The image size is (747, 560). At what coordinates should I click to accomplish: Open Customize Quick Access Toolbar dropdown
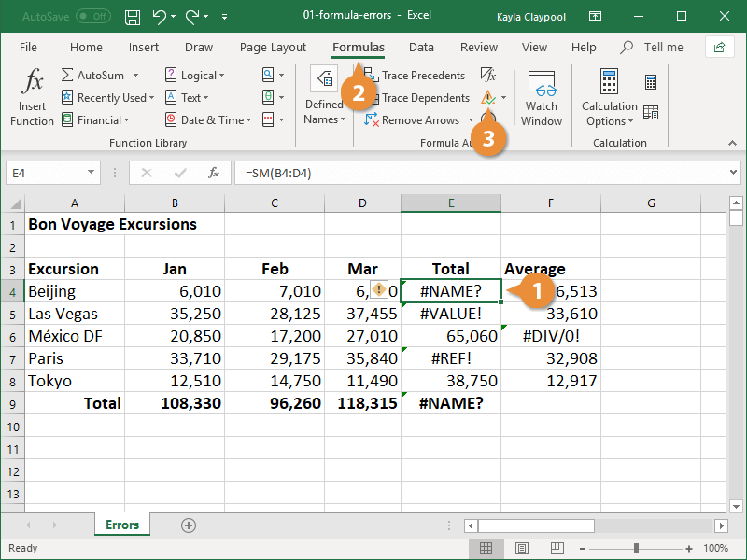pyautogui.click(x=224, y=17)
